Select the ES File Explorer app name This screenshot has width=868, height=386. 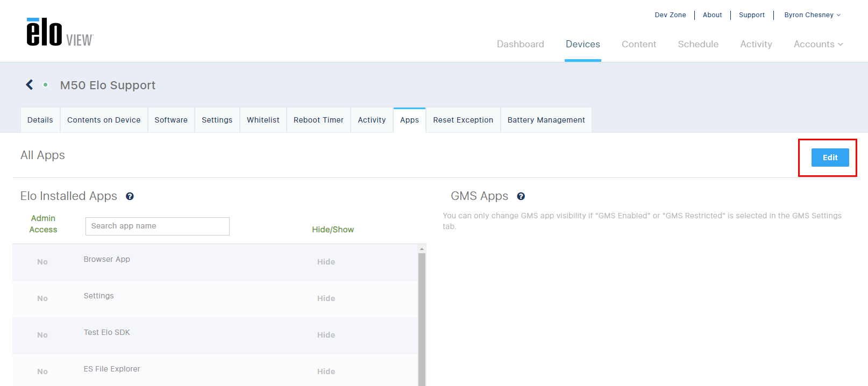(x=112, y=369)
